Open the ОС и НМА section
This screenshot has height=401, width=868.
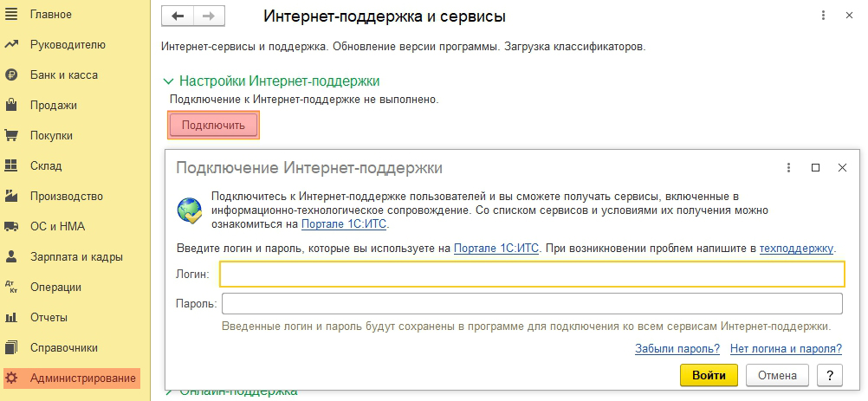coord(57,227)
